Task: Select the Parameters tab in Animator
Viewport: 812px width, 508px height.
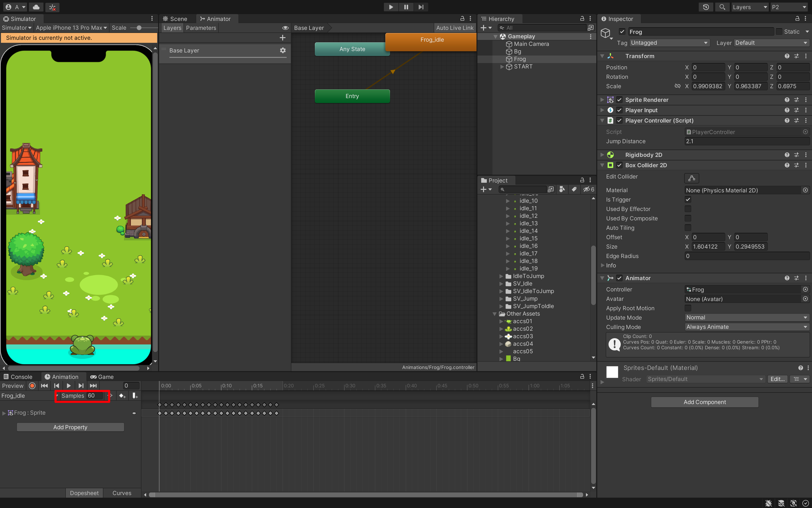Action: coord(201,28)
